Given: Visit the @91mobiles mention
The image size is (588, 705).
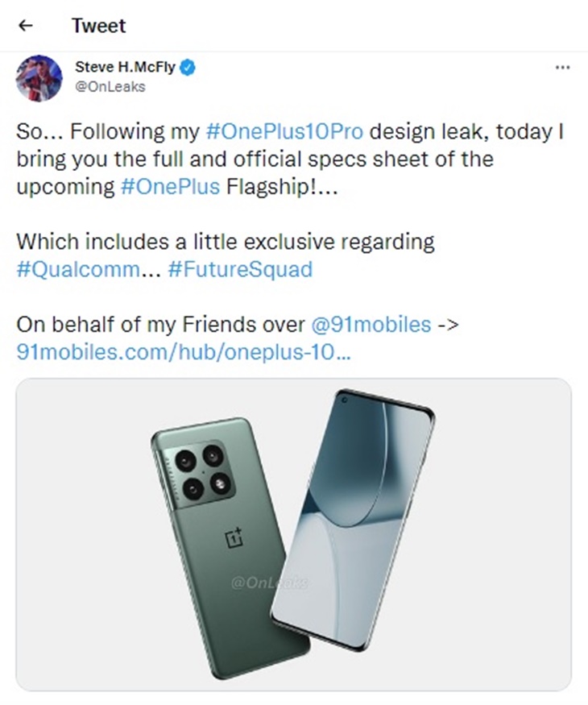Looking at the screenshot, I should click(x=371, y=324).
